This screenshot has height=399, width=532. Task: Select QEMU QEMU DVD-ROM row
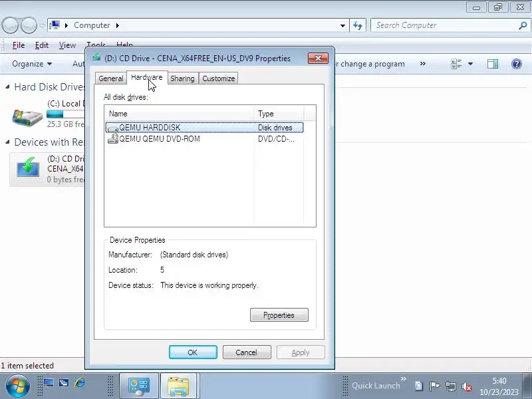tap(205, 139)
